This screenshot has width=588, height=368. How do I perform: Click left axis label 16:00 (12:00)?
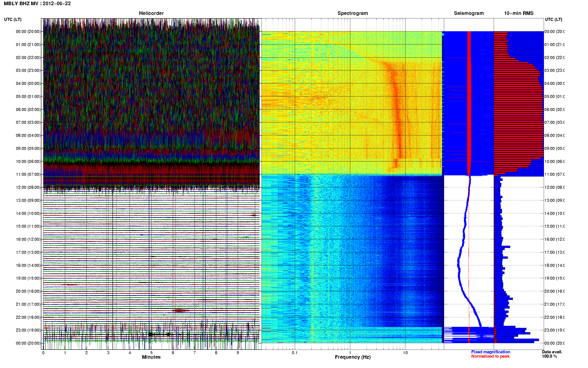28,239
